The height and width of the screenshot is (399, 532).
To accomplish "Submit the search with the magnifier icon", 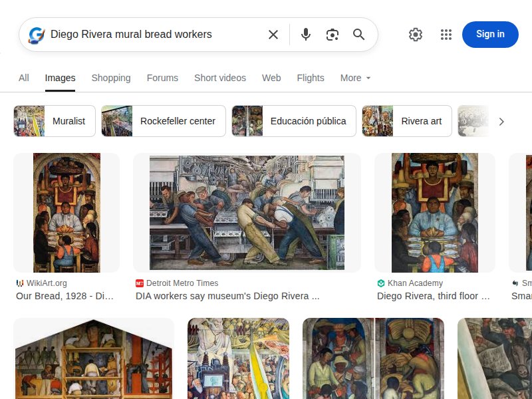I will (x=359, y=34).
